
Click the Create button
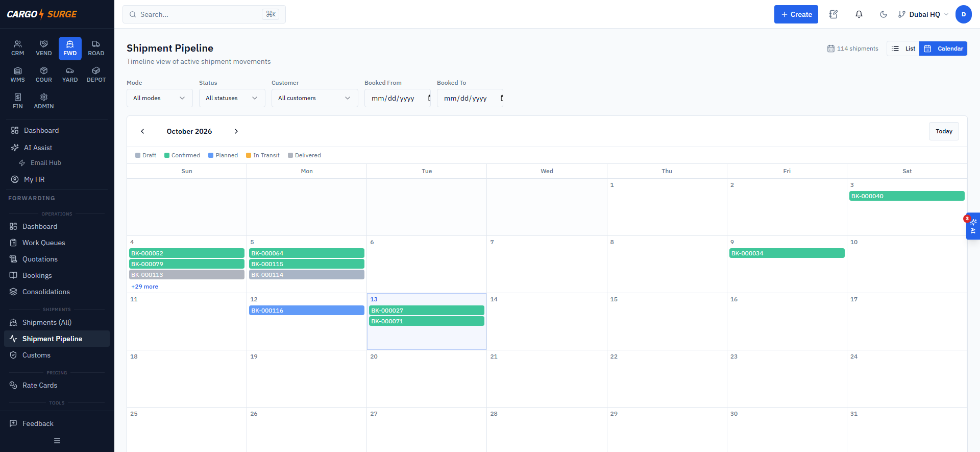tap(796, 14)
